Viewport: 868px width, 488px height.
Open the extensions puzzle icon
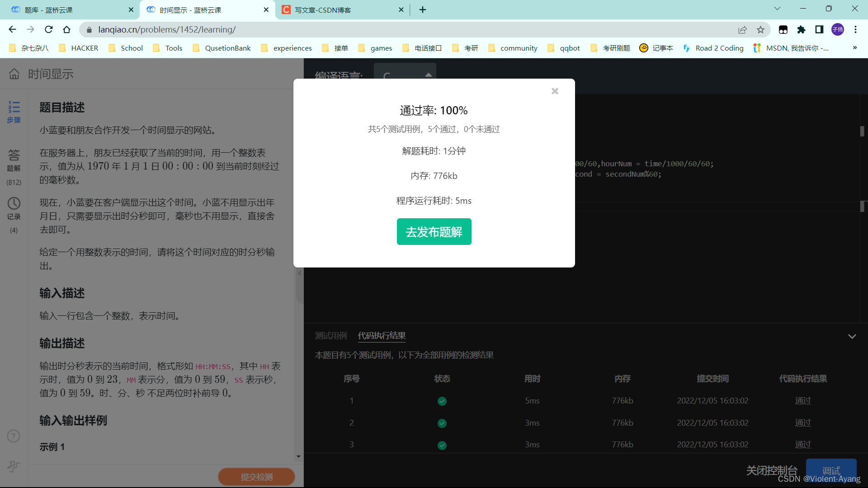[802, 29]
